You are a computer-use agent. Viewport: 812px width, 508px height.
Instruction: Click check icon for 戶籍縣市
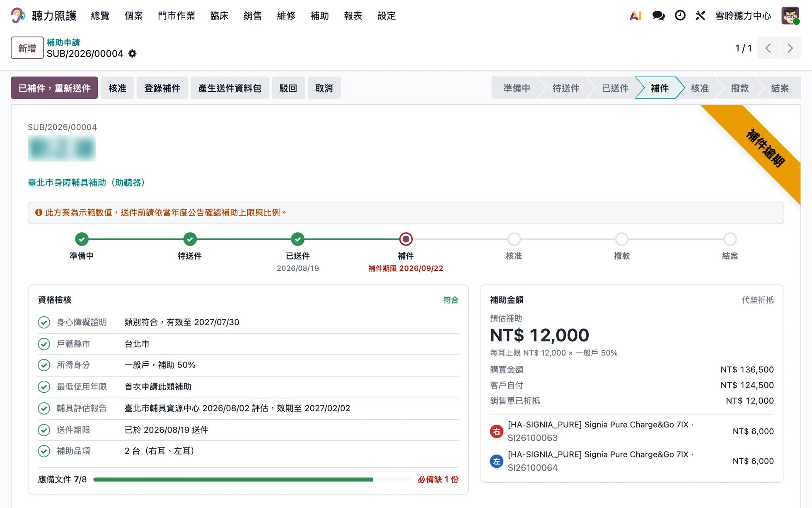pyautogui.click(x=44, y=344)
